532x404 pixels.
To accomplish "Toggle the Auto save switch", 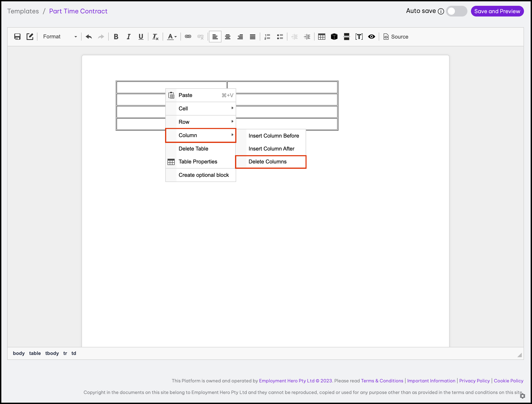I will tap(456, 11).
